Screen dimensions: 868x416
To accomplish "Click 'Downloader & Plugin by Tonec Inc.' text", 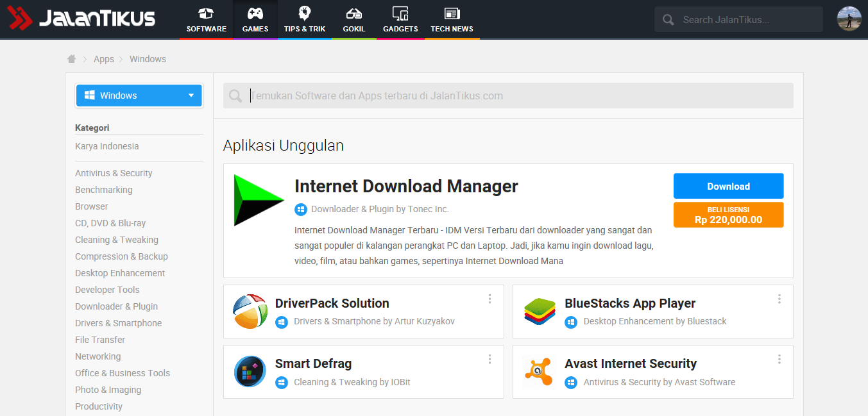I will 380,209.
